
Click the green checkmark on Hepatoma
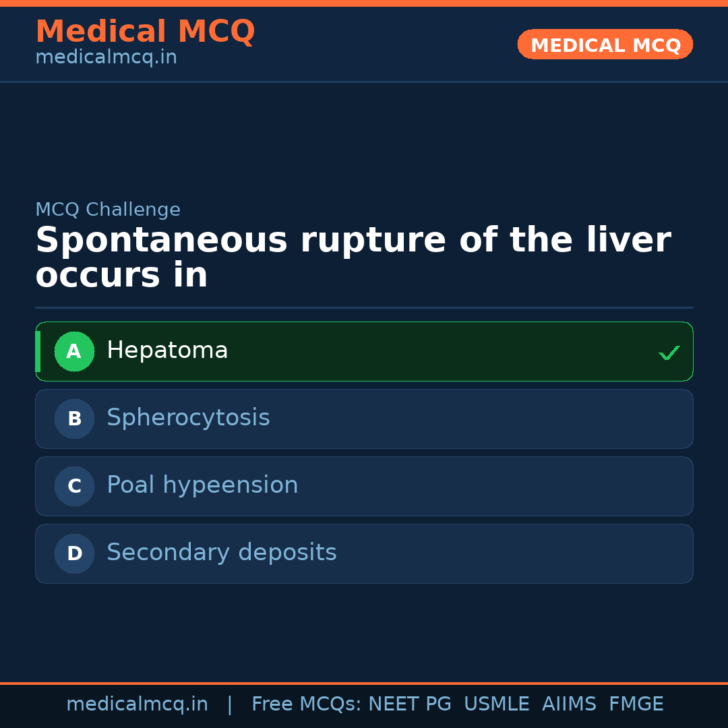pos(669,353)
